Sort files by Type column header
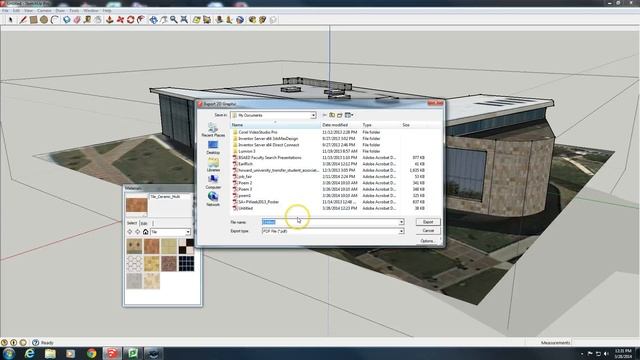Viewport: 640px width, 360px height. point(381,125)
